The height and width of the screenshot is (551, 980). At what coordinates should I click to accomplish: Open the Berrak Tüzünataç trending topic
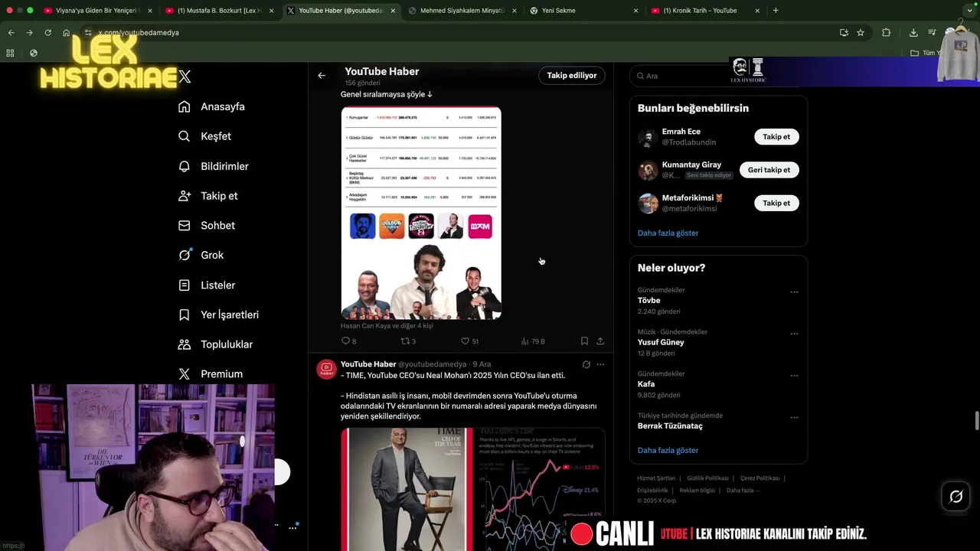[670, 425]
